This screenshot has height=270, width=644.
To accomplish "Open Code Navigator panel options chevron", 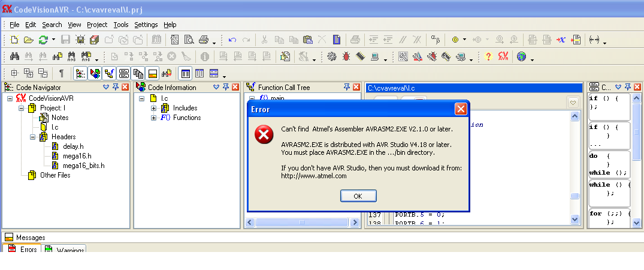I will coord(106,87).
